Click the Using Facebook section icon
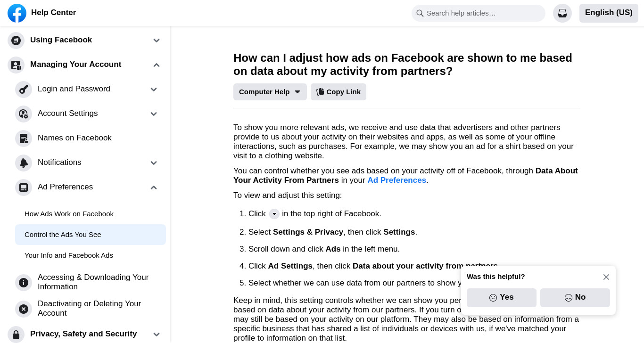 (16, 40)
